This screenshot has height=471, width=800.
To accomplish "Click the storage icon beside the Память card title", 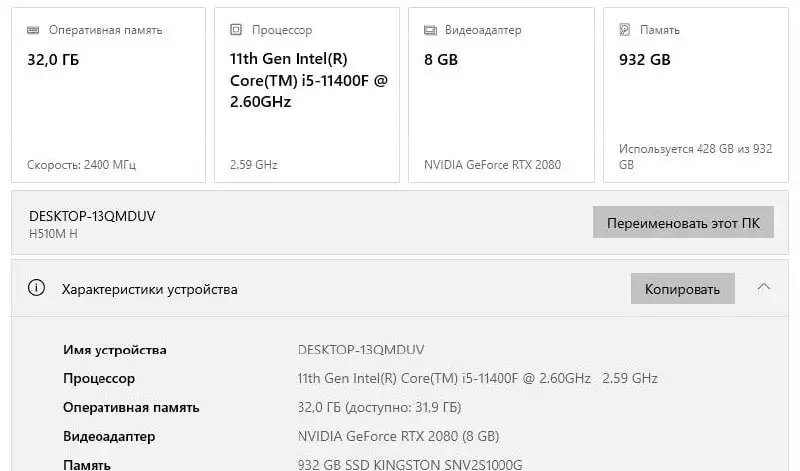I will tap(625, 30).
